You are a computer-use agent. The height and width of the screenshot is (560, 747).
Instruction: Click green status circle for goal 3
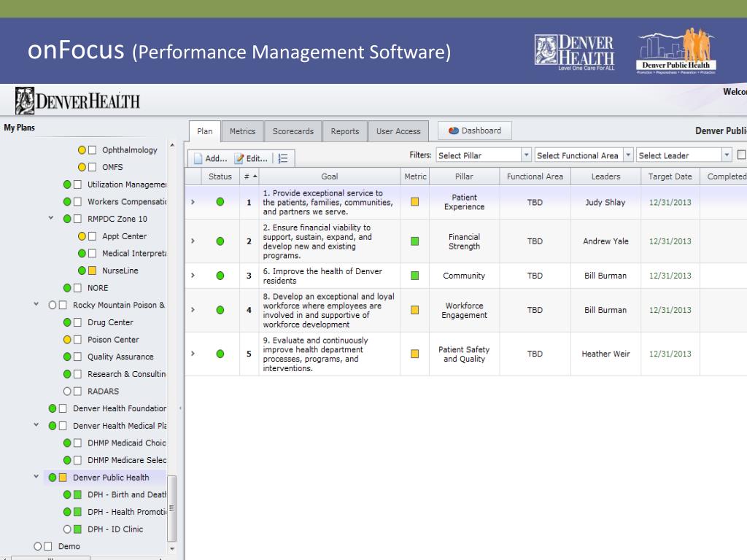click(220, 276)
